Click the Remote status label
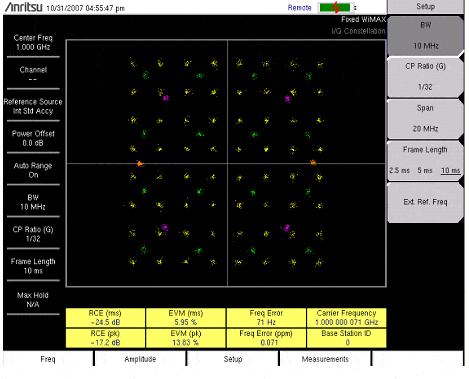The image size is (469, 379). [x=299, y=8]
